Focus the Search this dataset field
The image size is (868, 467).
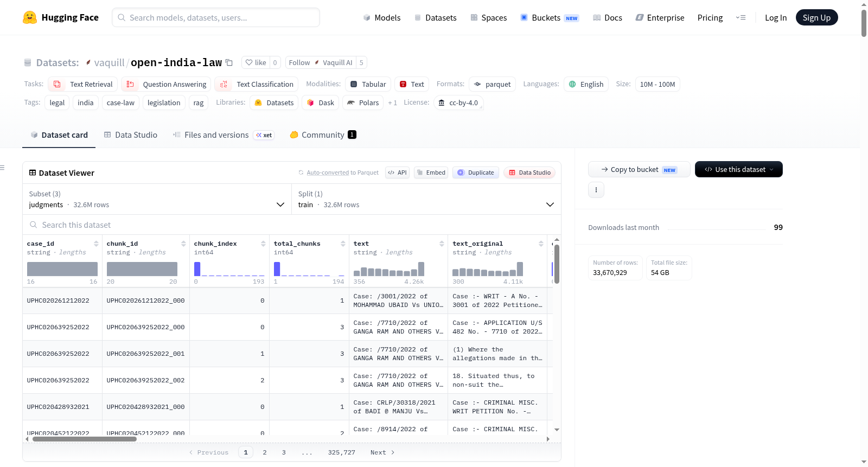click(292, 225)
